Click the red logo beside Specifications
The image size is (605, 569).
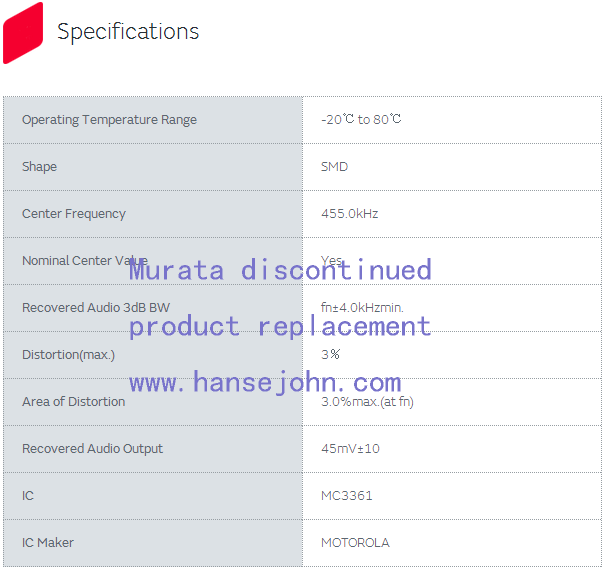(23, 32)
